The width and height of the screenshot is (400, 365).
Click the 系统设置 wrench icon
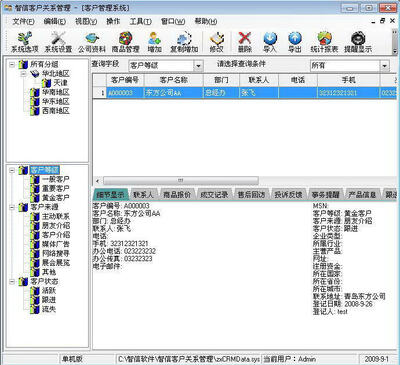pyautogui.click(x=58, y=42)
